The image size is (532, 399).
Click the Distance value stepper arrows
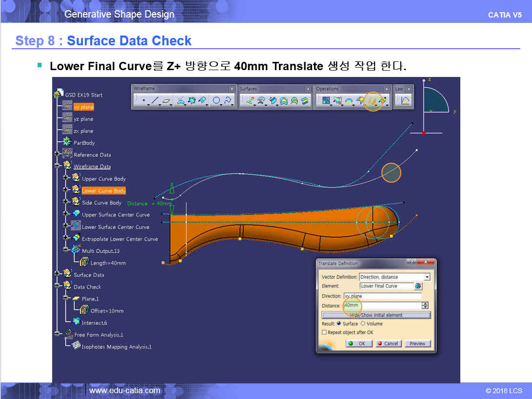pyautogui.click(x=425, y=305)
